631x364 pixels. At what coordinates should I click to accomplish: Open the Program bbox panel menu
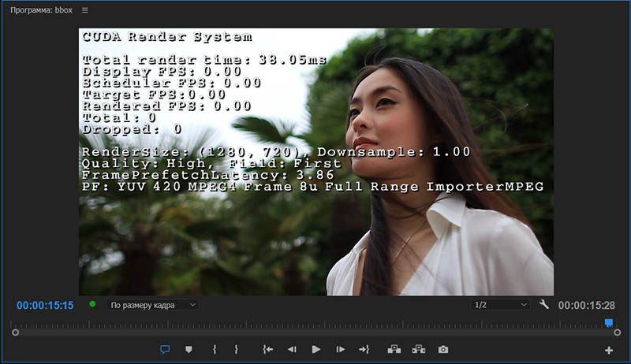point(85,10)
